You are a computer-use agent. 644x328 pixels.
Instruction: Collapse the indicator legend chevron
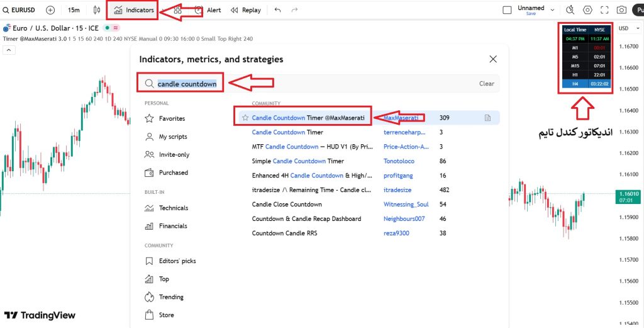[x=9, y=50]
